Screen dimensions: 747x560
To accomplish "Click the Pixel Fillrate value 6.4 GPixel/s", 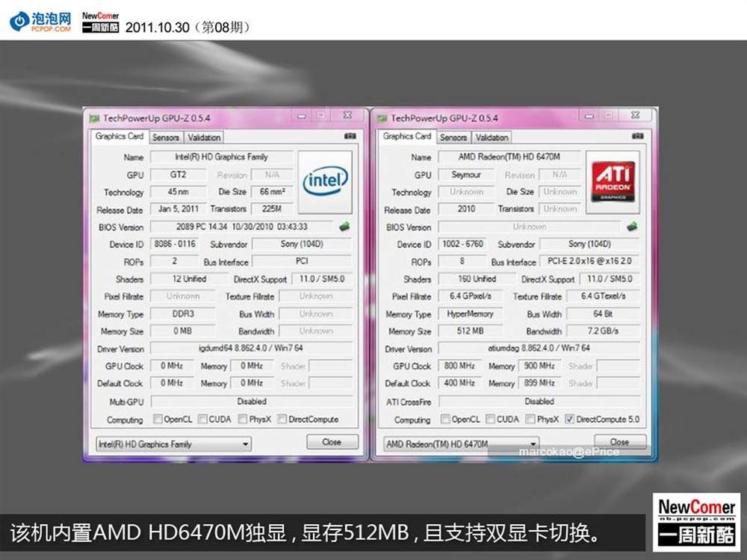I will pyautogui.click(x=470, y=296).
